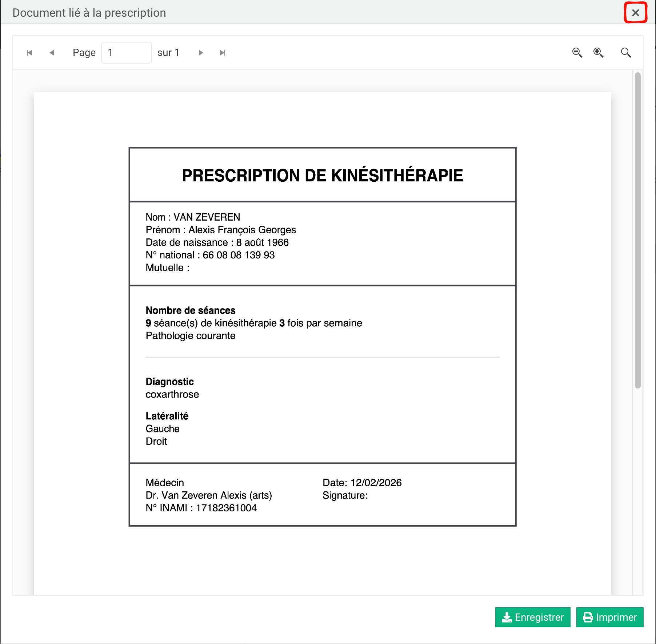The image size is (656, 644).
Task: Click the patient name VAN ZEVEREN line
Action: (193, 217)
